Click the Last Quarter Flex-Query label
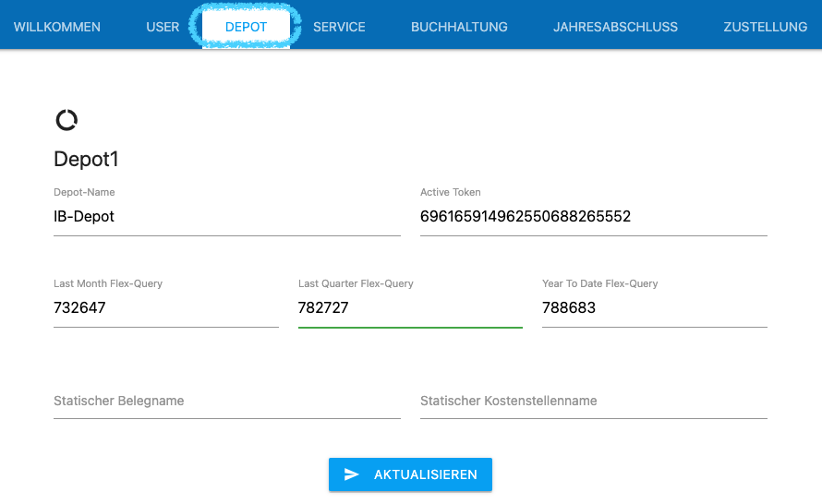 [x=356, y=283]
